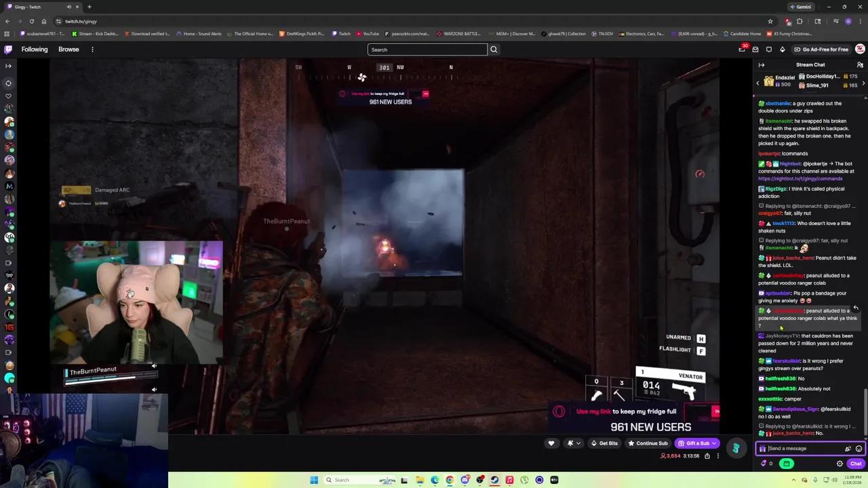868x488 pixels.
Task: Open the gift icon in message box
Action: tap(762, 449)
